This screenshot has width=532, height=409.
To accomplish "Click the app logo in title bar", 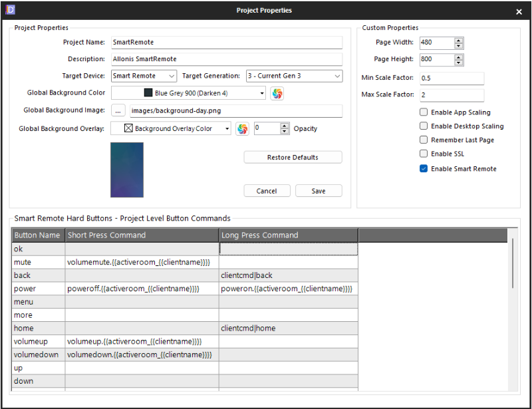I will tap(11, 10).
